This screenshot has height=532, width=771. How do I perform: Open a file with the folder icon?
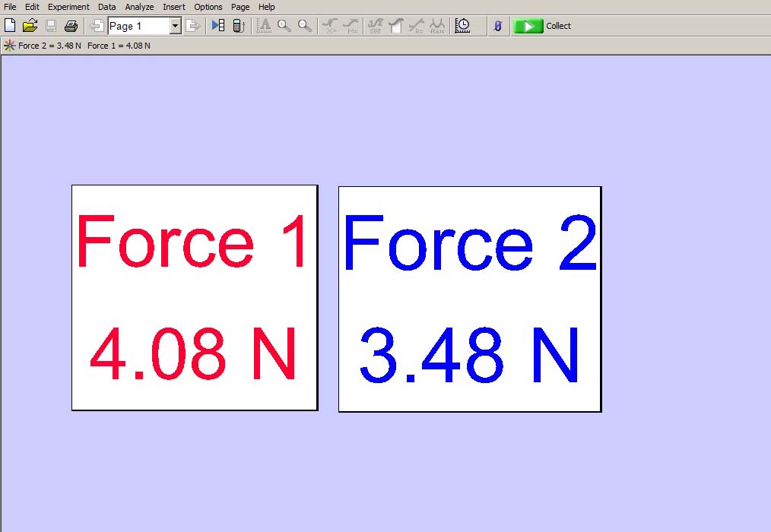coord(30,26)
